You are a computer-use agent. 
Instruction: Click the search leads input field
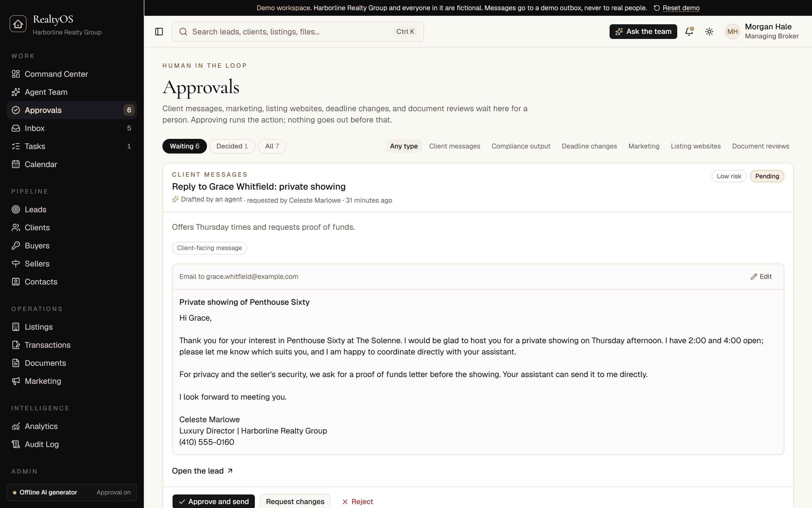pyautogui.click(x=298, y=32)
